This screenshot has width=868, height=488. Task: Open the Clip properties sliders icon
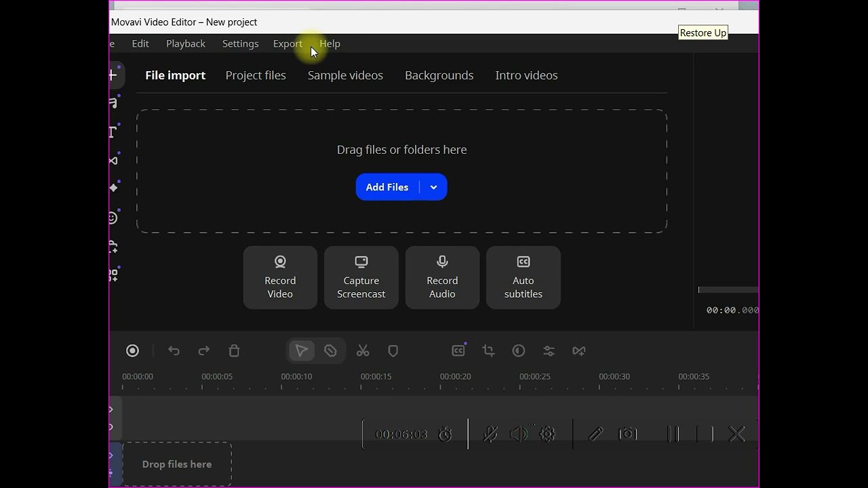pyautogui.click(x=549, y=350)
